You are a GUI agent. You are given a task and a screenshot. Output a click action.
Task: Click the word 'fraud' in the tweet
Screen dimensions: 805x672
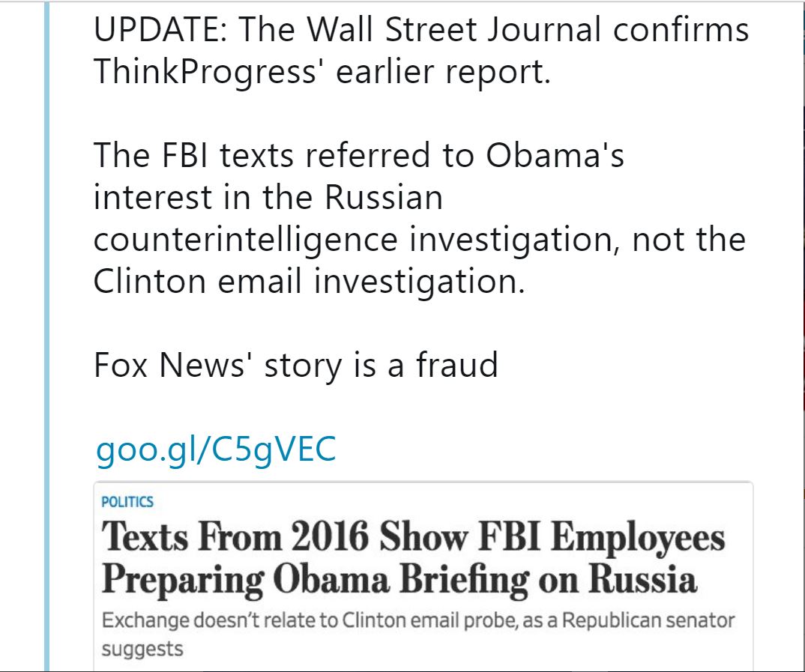(457, 364)
